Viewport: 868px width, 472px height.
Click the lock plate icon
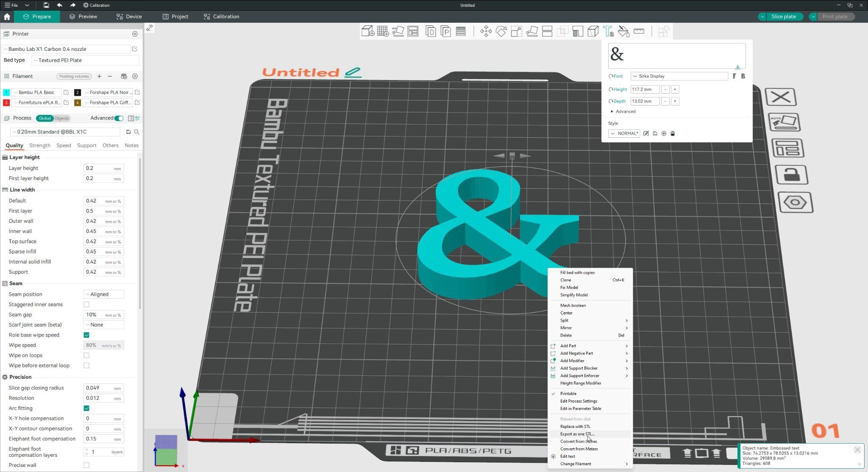point(791,175)
